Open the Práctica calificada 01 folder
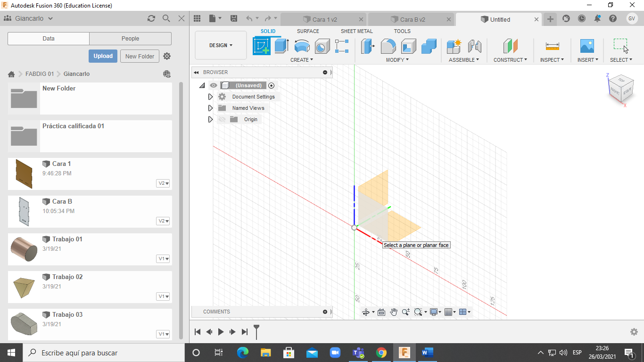This screenshot has height=362, width=644. click(90, 136)
